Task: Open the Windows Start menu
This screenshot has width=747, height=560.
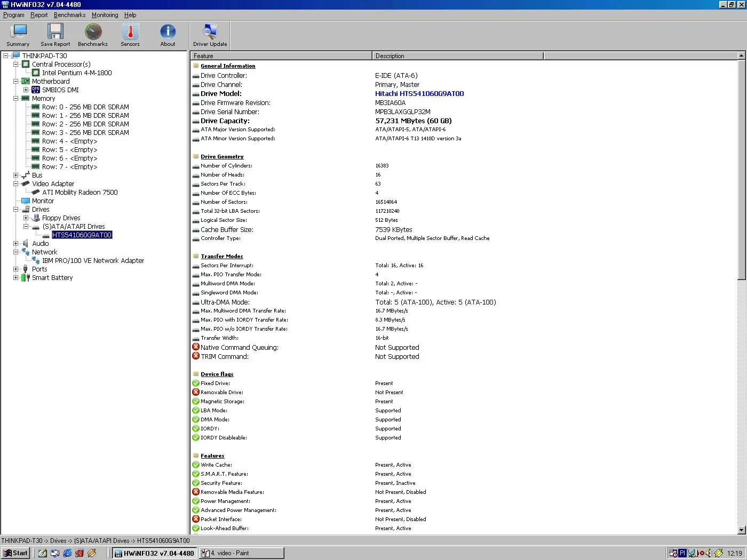Action: pyautogui.click(x=15, y=553)
